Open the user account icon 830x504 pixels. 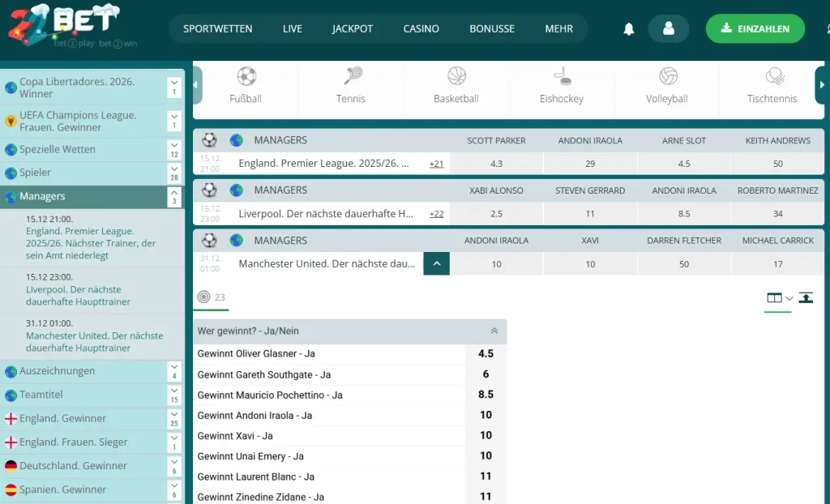pyautogui.click(x=669, y=28)
